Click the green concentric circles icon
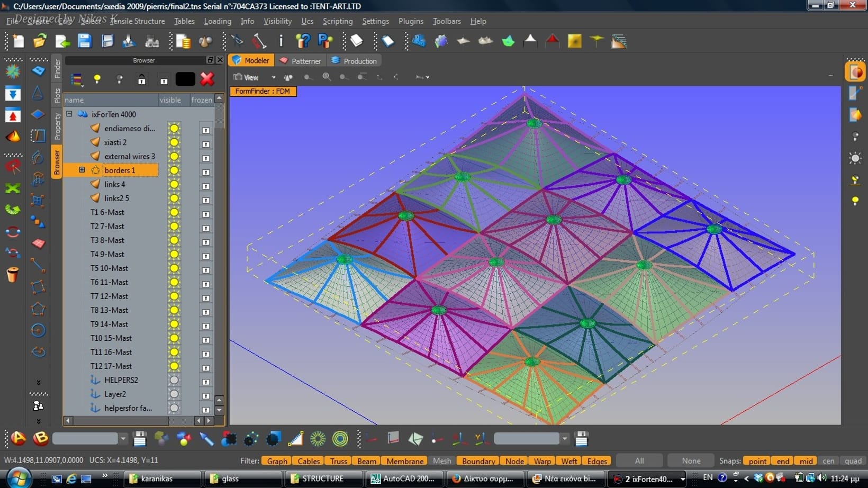The height and width of the screenshot is (488, 868). (340, 438)
